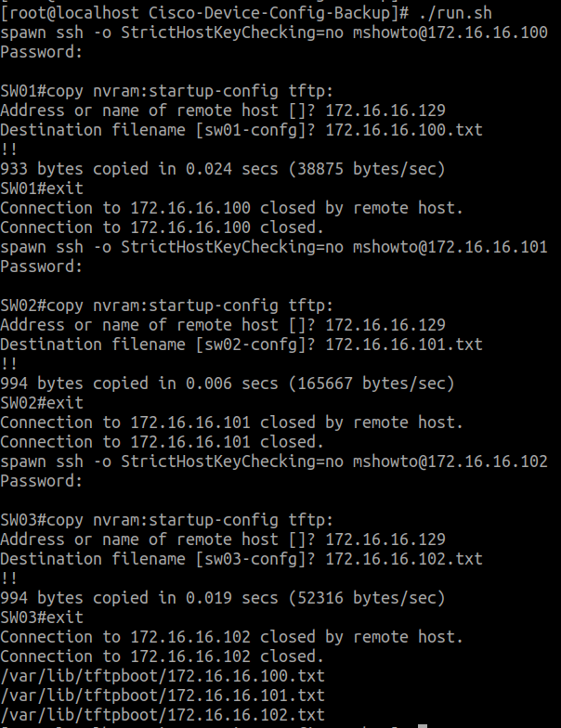Click the SW02#exit line
The height and width of the screenshot is (728, 561).
[x=42, y=403]
